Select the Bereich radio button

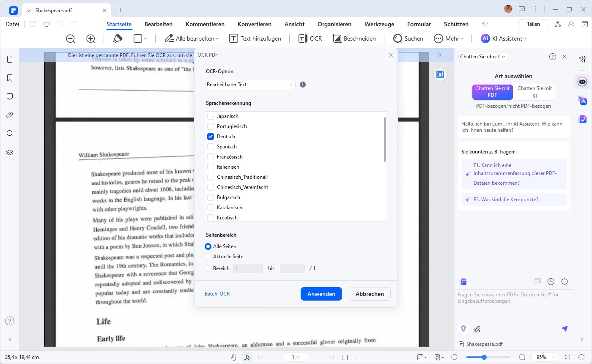click(208, 268)
